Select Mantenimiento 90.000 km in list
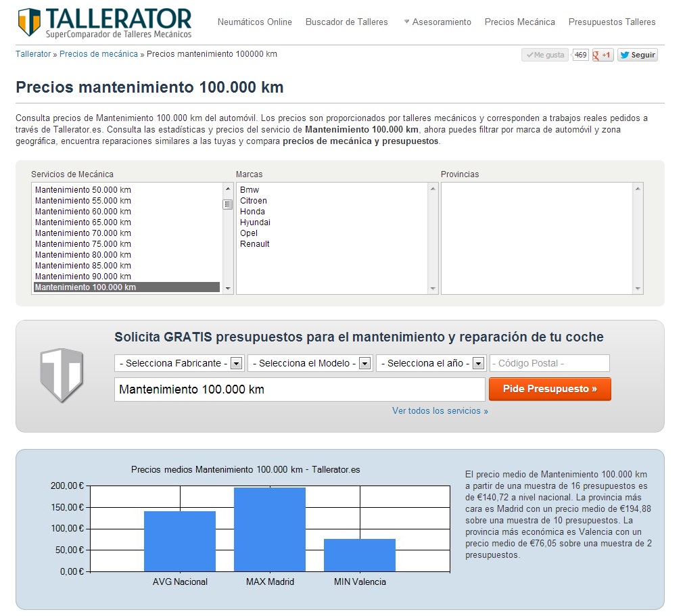The image size is (685, 616). click(126, 277)
